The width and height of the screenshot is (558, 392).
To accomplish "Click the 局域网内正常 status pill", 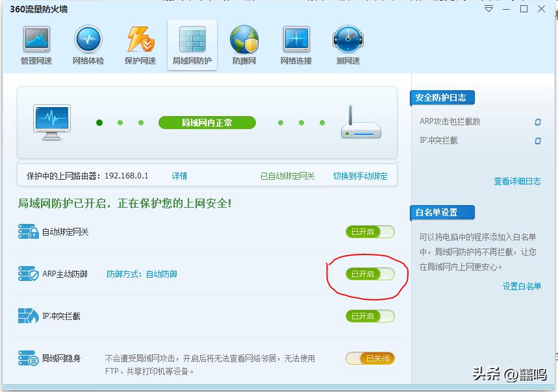I will tap(207, 122).
